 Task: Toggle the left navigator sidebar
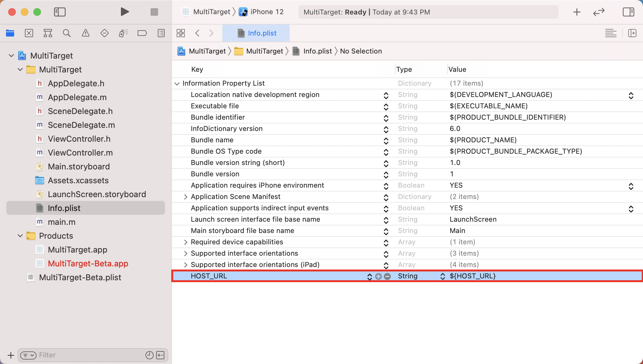point(60,12)
